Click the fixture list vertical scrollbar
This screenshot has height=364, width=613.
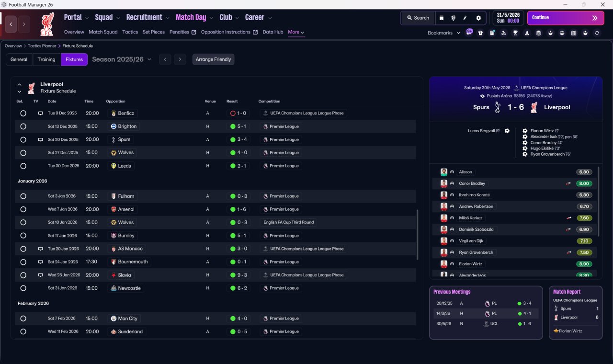[x=418, y=235]
